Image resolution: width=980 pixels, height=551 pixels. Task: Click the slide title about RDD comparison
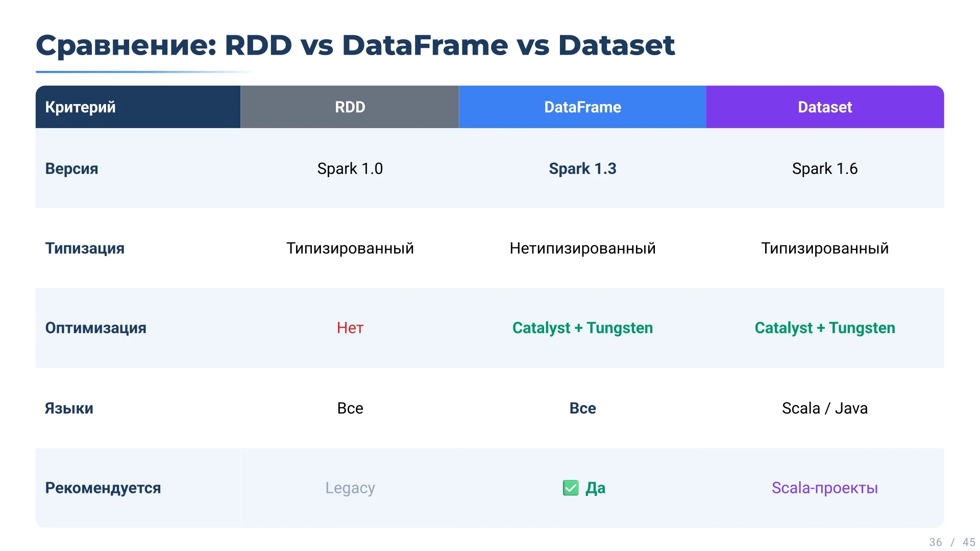tap(355, 45)
